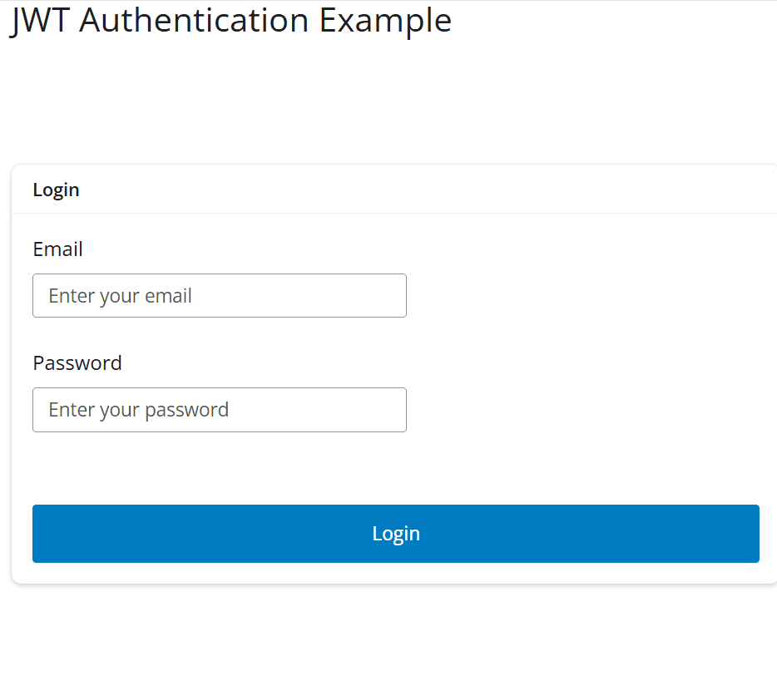Click the Email field label
The height and width of the screenshot is (700, 777).
coord(57,249)
